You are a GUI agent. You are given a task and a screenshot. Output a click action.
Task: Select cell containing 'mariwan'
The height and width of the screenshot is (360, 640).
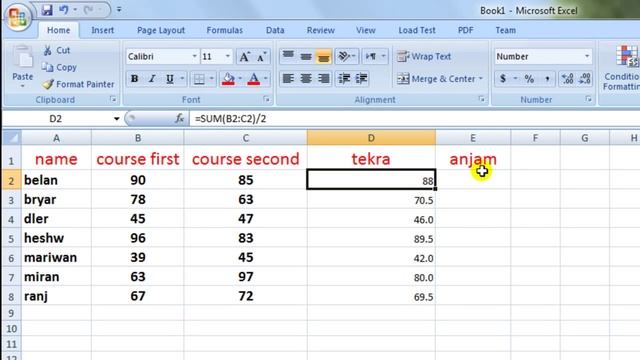click(x=56, y=258)
